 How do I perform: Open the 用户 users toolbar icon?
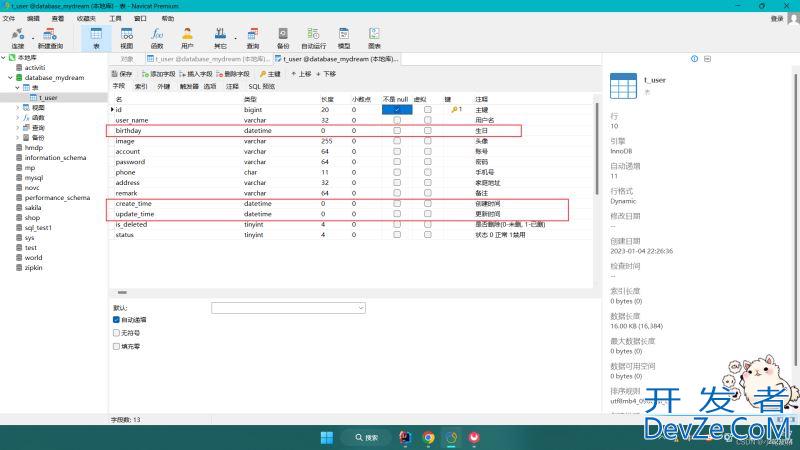click(187, 35)
